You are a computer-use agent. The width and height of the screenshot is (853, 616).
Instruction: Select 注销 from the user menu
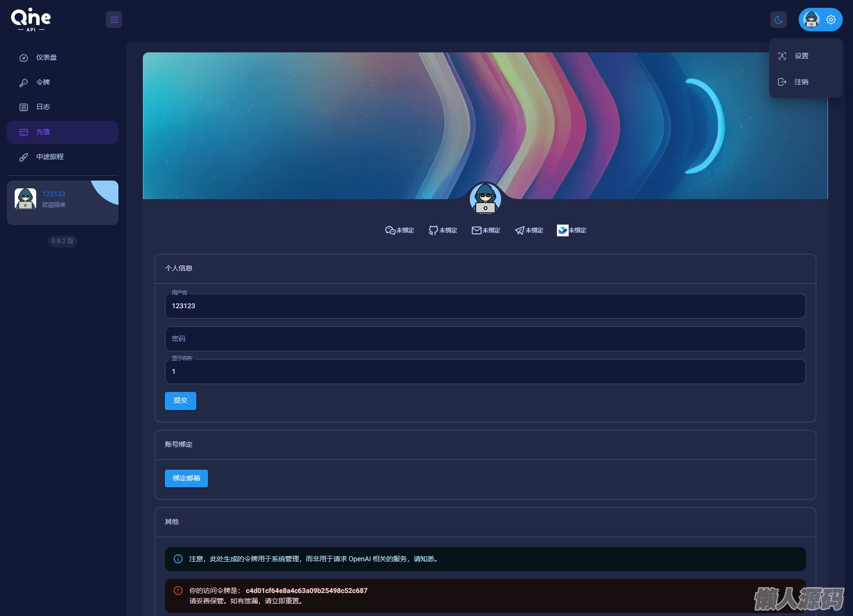[x=806, y=82]
